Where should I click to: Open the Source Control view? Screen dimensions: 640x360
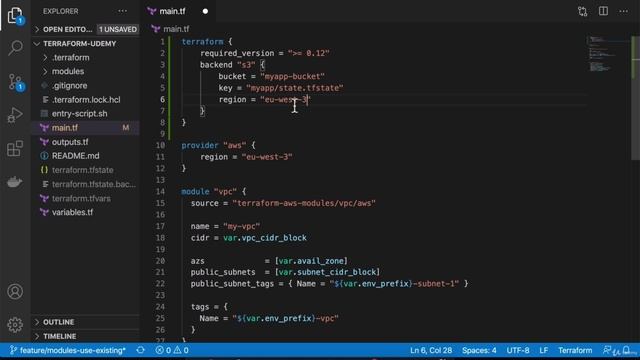click(x=16, y=82)
